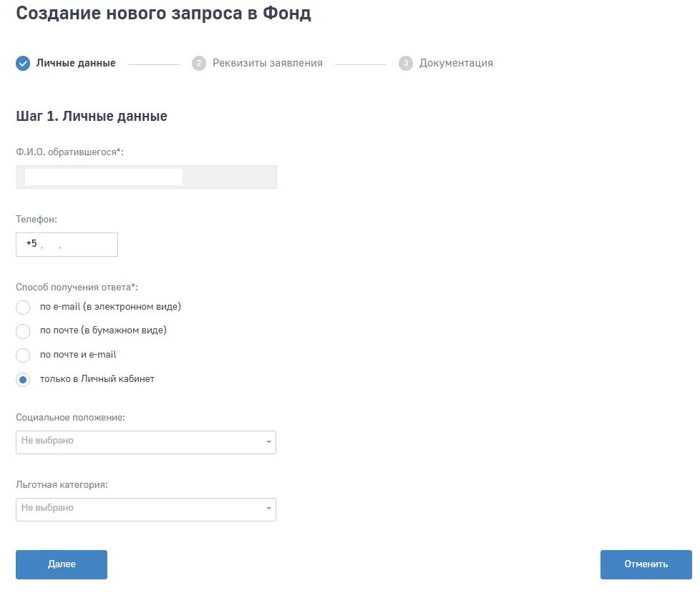Click the step 3 circle icon
This screenshot has height=608, width=700.
pos(405,64)
